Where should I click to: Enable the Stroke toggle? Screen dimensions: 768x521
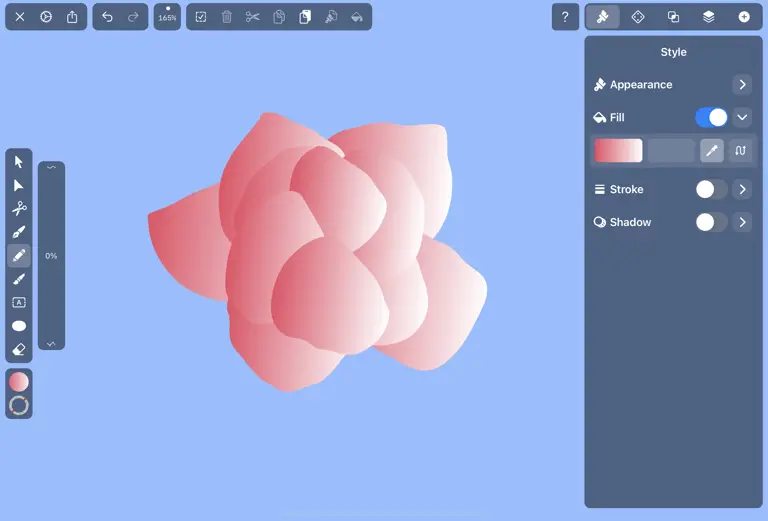(711, 189)
